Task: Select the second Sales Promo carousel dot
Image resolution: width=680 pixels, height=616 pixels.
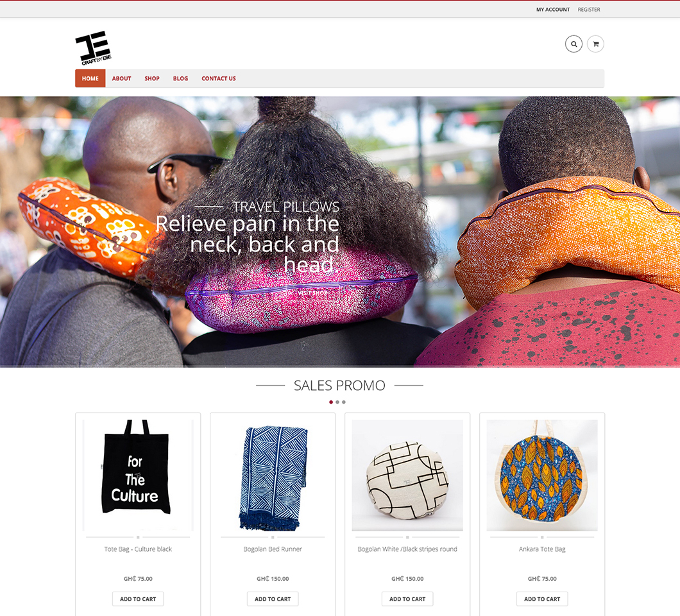Action: click(337, 402)
